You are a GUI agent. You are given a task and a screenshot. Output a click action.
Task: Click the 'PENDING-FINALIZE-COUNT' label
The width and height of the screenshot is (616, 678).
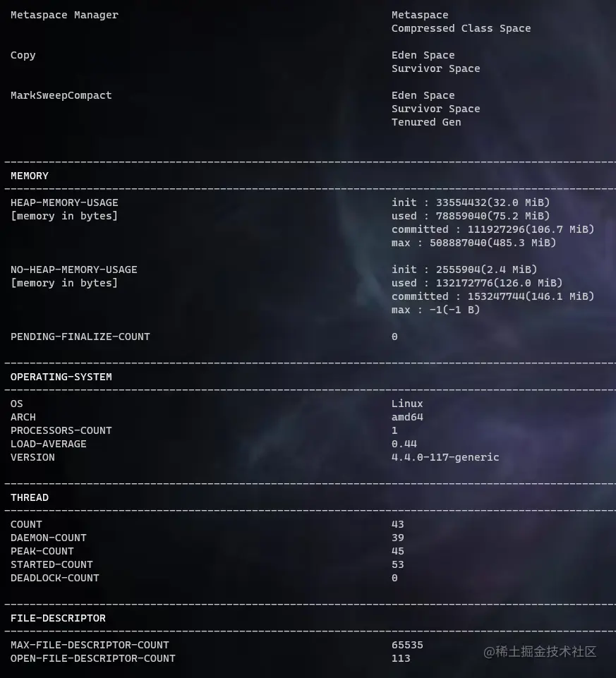[x=80, y=337]
